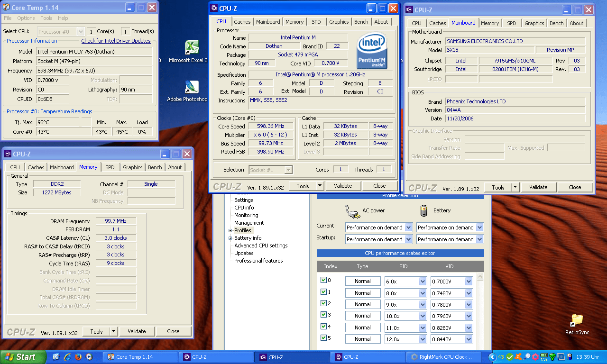Open the Microsoft Excel desktop shortcut
This screenshot has width=607, height=364.
[192, 52]
